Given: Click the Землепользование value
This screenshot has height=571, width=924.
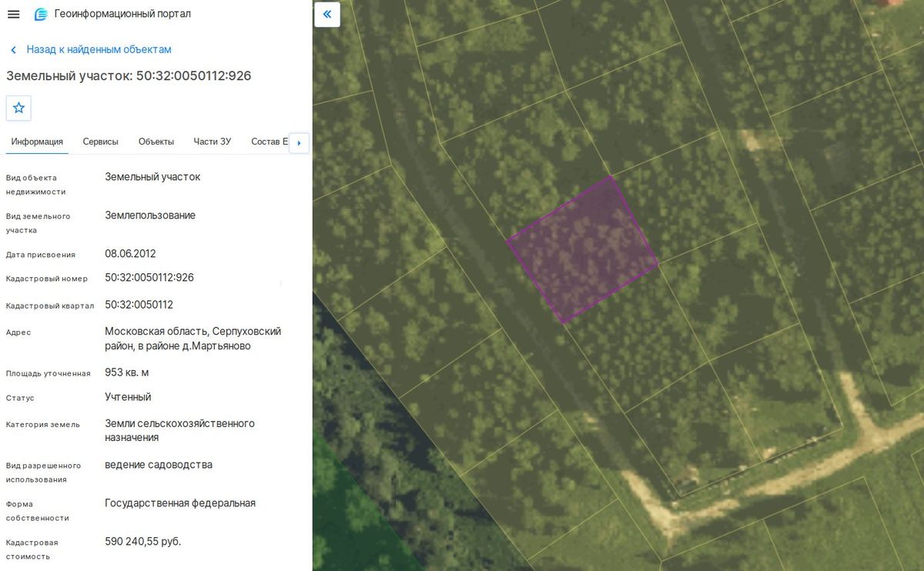Looking at the screenshot, I should click(x=150, y=215).
